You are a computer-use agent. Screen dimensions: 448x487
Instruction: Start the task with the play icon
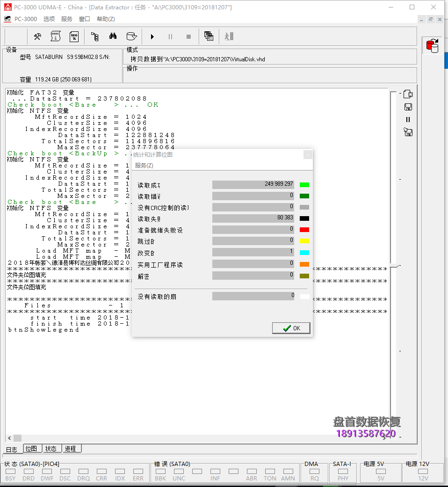(152, 36)
